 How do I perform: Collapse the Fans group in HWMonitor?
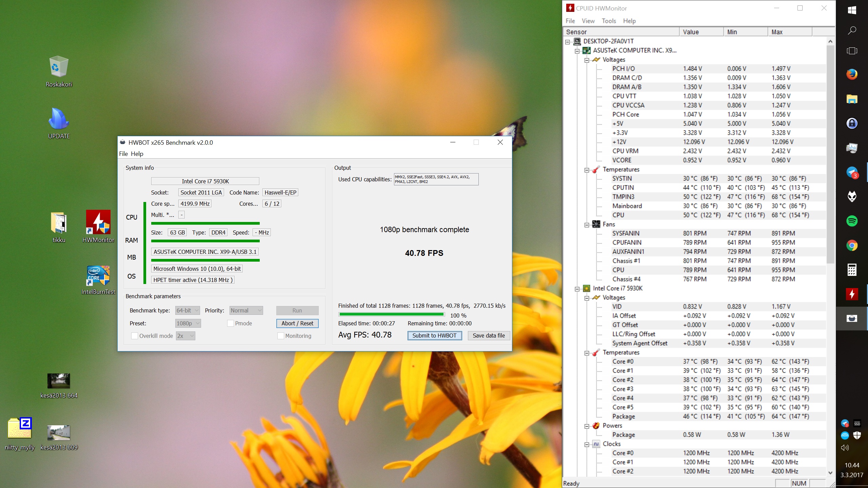click(587, 225)
